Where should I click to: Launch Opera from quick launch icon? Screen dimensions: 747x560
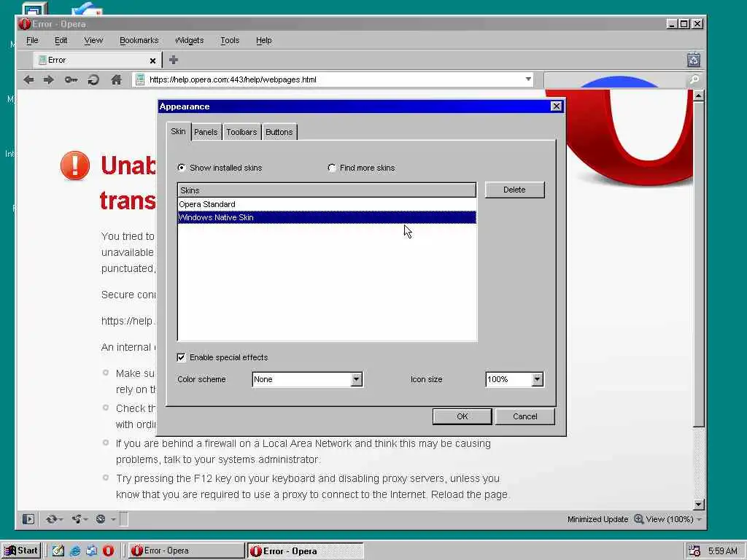point(109,551)
